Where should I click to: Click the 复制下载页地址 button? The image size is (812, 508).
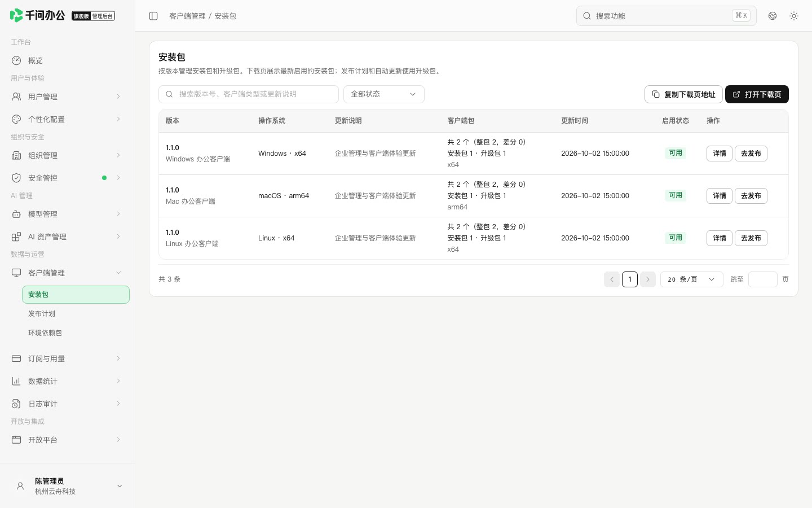(683, 94)
